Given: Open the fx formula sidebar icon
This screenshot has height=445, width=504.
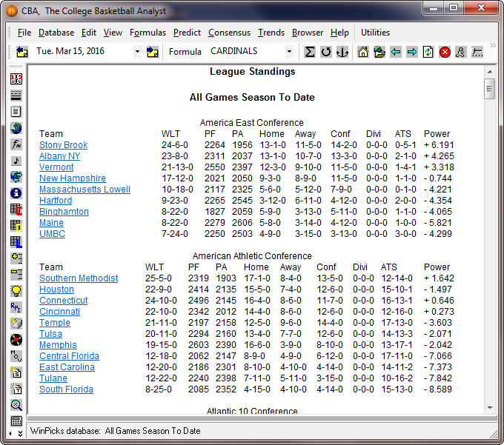Looking at the screenshot, I should (x=16, y=144).
